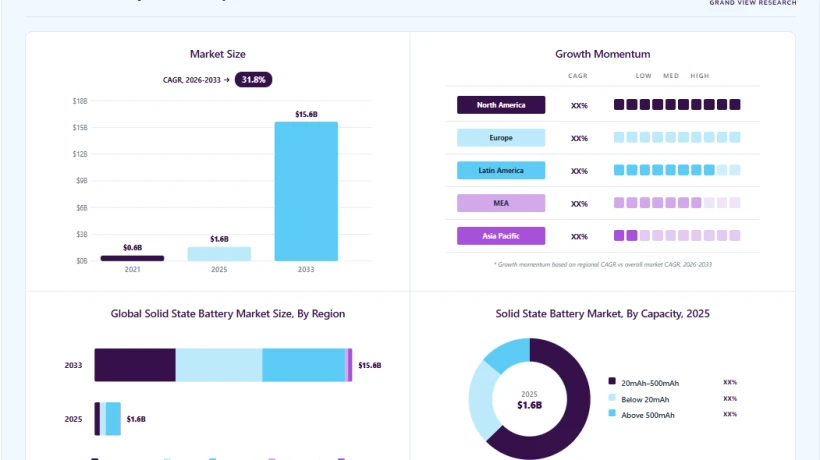The height and width of the screenshot is (460, 820).
Task: Click the XX% CAGR for Asia Pacific
Action: (579, 236)
